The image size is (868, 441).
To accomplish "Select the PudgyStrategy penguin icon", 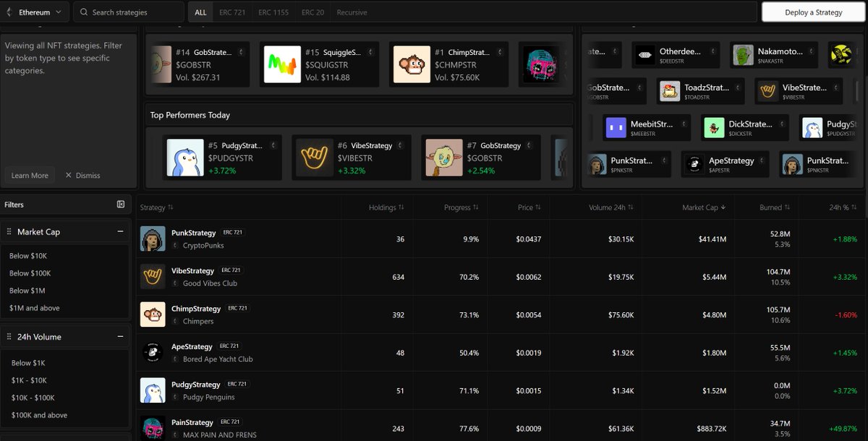I will click(153, 390).
